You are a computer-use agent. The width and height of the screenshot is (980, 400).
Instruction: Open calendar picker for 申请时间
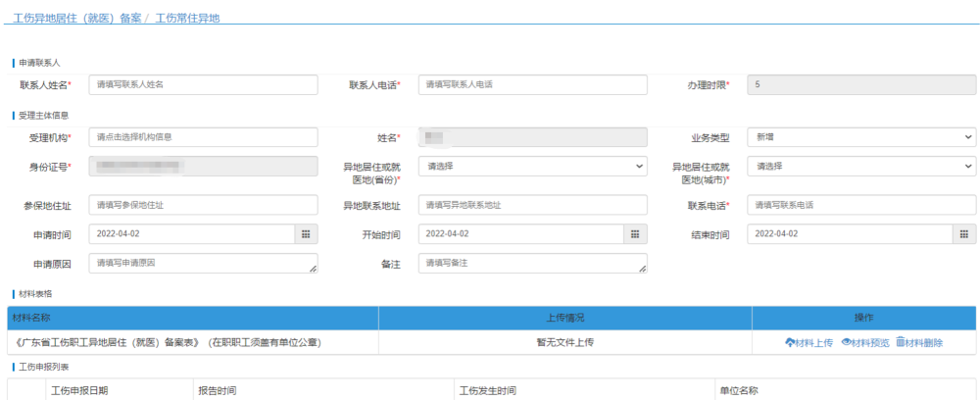[306, 233]
